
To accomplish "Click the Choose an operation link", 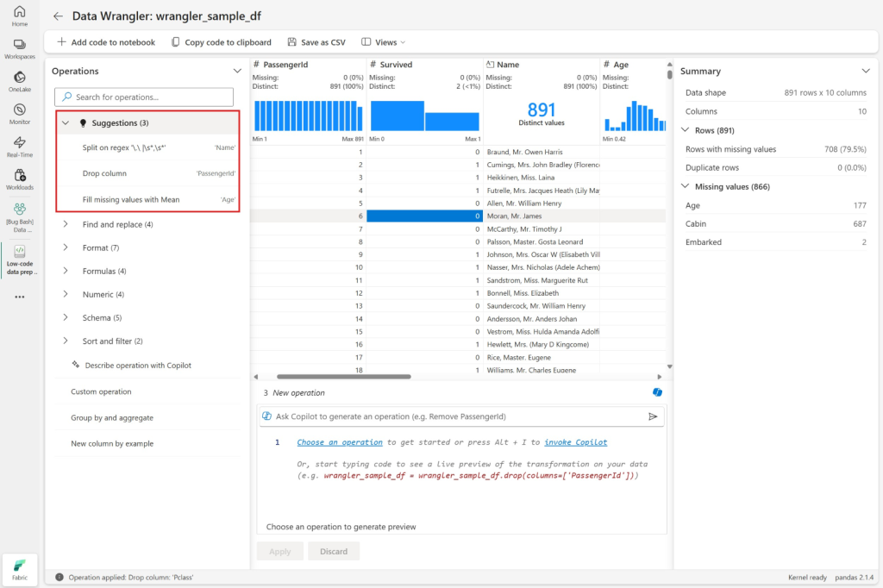I will (339, 442).
